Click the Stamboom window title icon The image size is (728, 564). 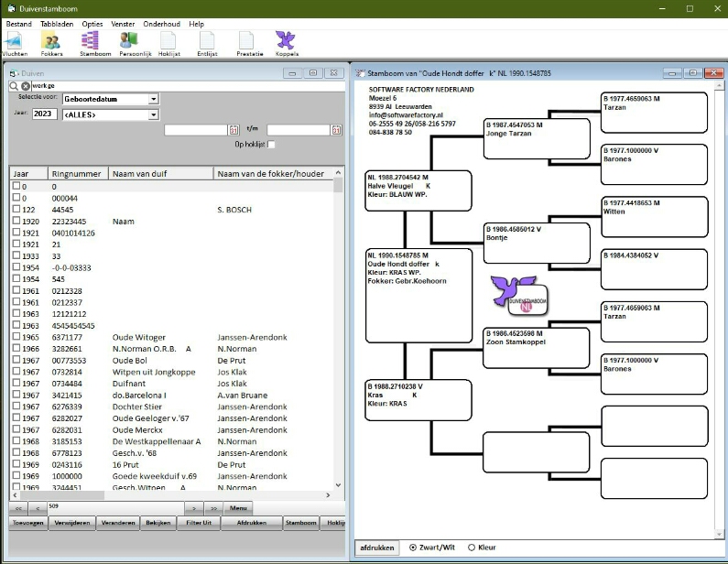(360, 73)
